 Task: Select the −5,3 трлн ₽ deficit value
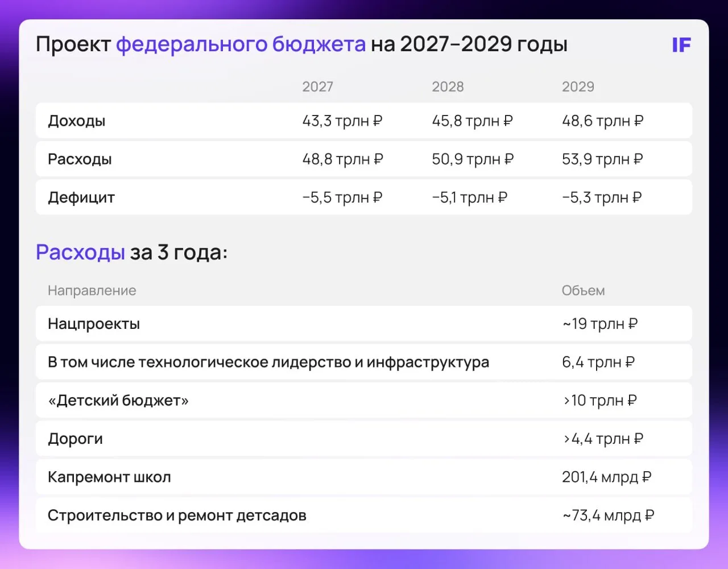tap(602, 197)
